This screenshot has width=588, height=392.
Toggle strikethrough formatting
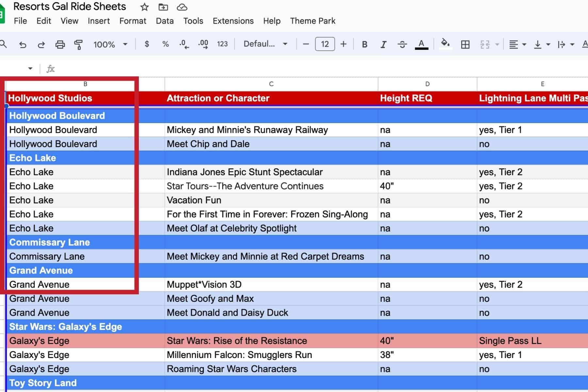(x=402, y=44)
